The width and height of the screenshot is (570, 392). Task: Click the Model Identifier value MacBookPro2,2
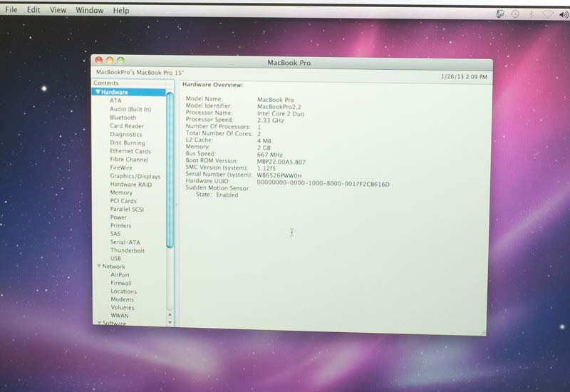click(279, 106)
